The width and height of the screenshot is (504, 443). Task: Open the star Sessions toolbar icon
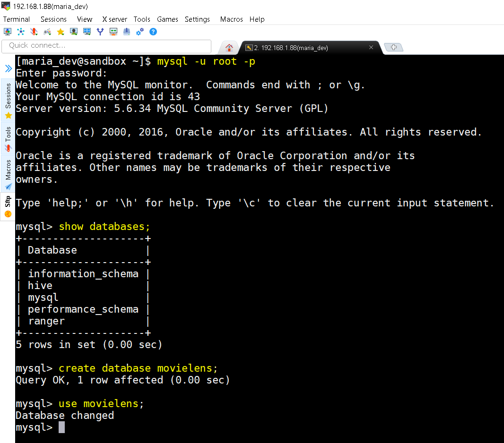[x=61, y=32]
